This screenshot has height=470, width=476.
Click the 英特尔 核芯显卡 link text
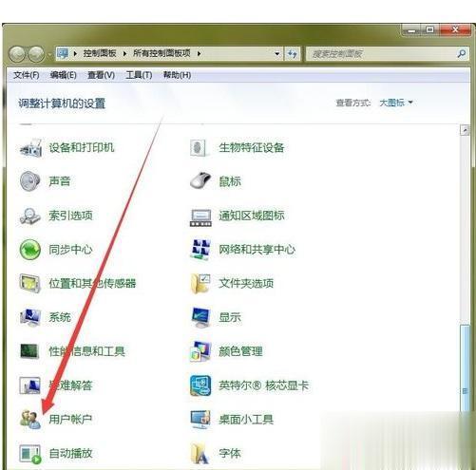[x=263, y=385]
